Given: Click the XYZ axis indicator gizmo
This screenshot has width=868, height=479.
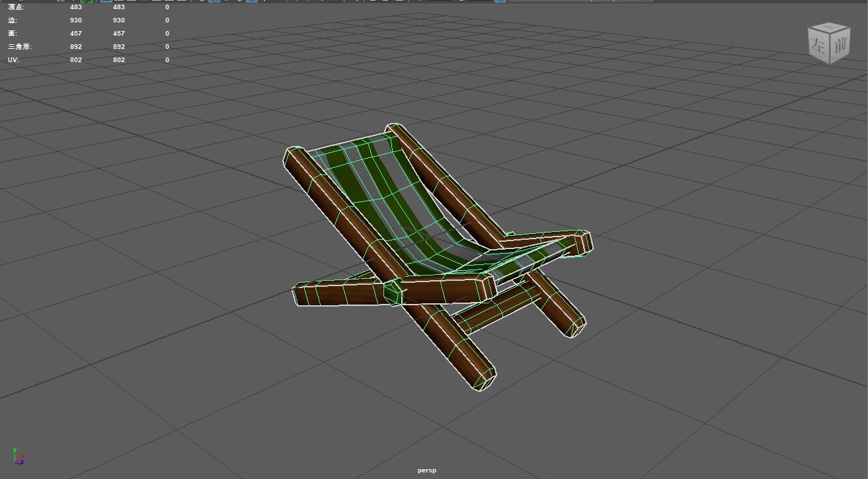Looking at the screenshot, I should (18, 455).
